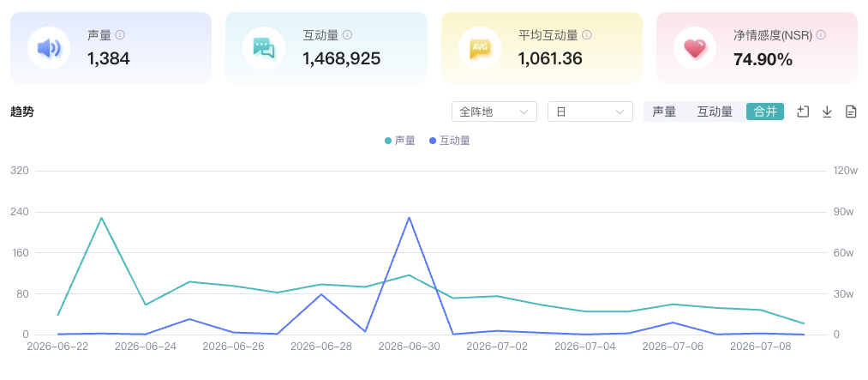Open info tooltip next to 声量

120,35
